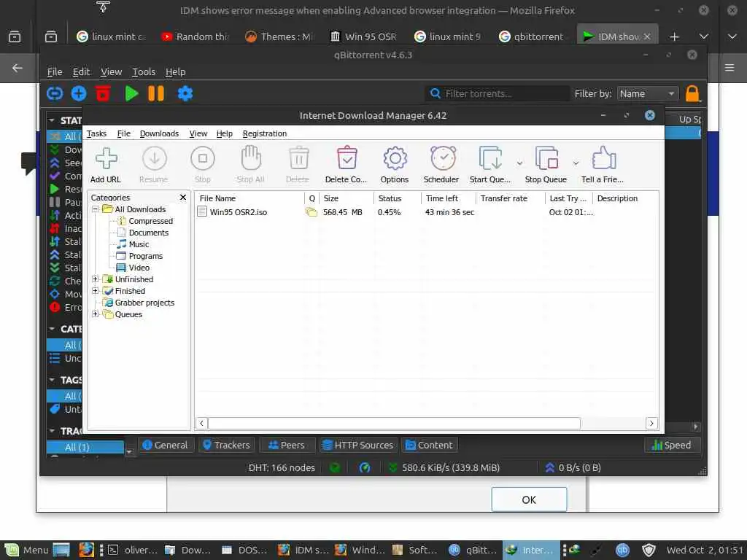Screen dimensions: 747x560
Task: Open IDM Options gear icon
Action: click(x=395, y=158)
